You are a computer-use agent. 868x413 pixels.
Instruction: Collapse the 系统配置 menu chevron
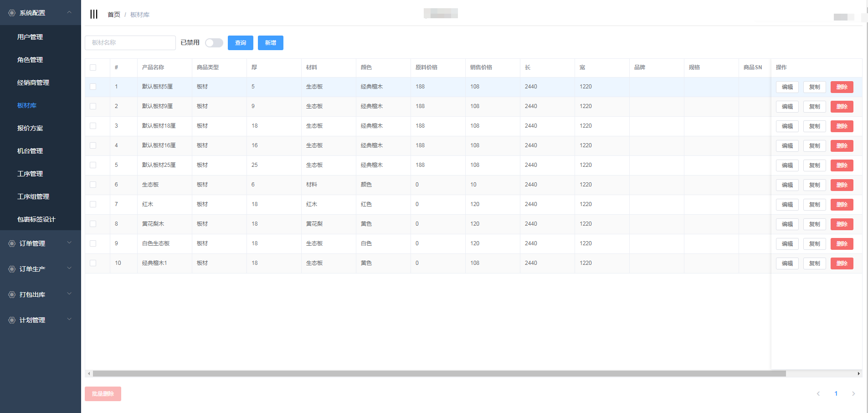click(69, 12)
